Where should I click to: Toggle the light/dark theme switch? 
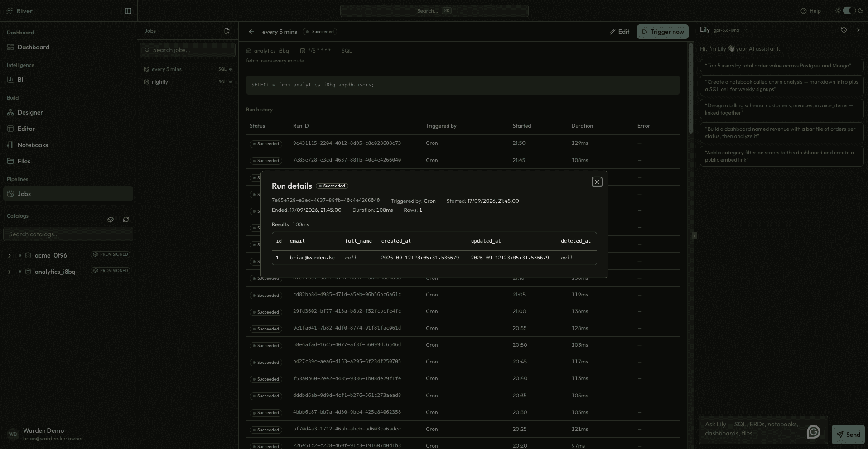(x=849, y=11)
